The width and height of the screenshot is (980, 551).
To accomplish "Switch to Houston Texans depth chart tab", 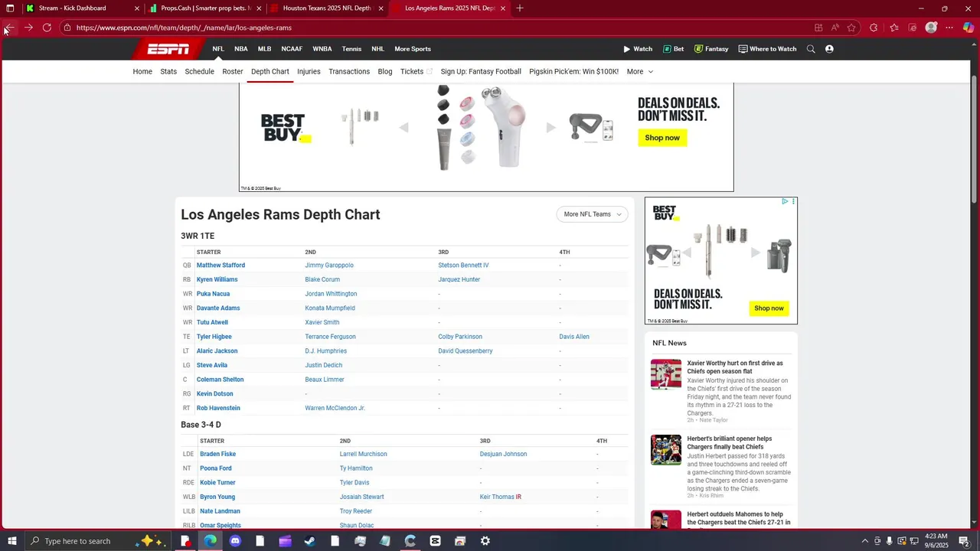I will pyautogui.click(x=327, y=8).
